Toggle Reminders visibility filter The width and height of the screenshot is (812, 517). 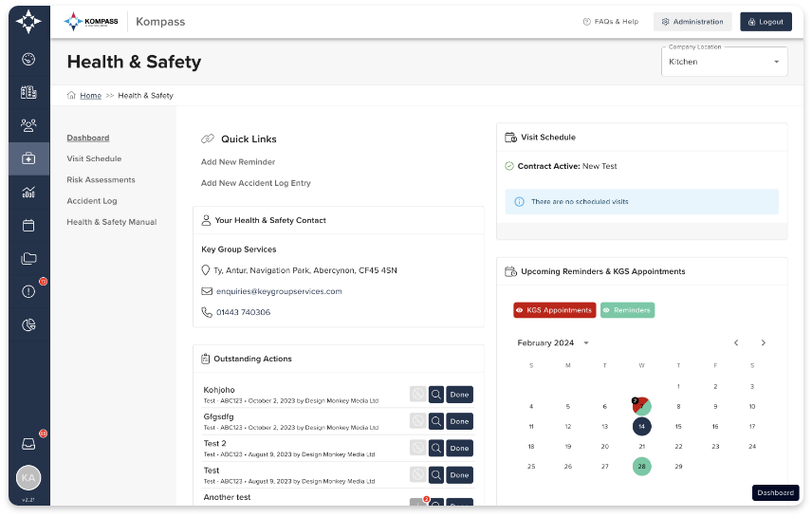[x=627, y=310]
